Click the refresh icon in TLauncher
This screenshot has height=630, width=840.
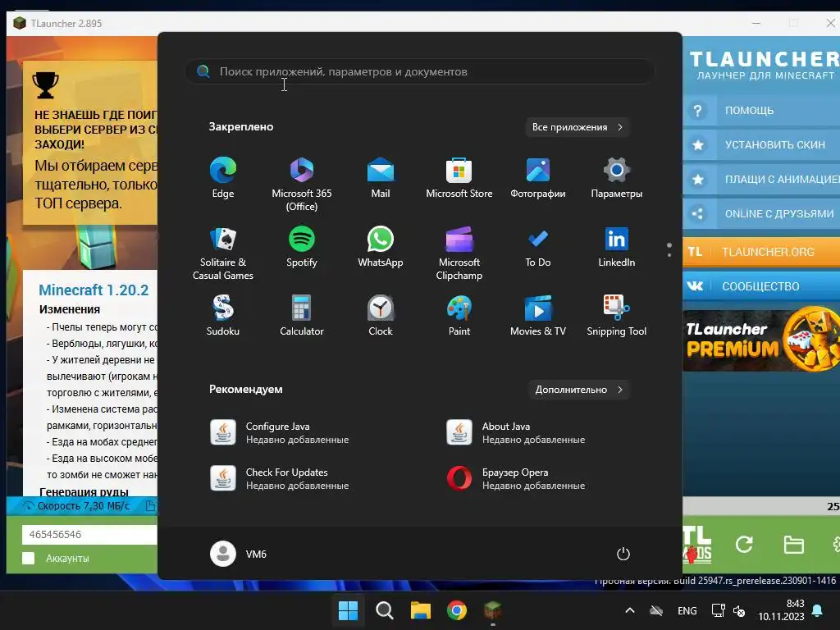pyautogui.click(x=743, y=545)
